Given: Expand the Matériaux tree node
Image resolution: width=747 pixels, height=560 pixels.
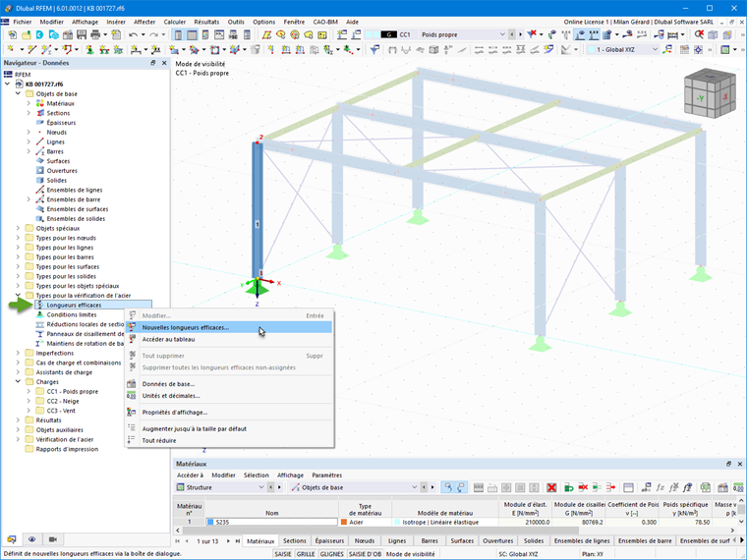Looking at the screenshot, I should point(29,103).
